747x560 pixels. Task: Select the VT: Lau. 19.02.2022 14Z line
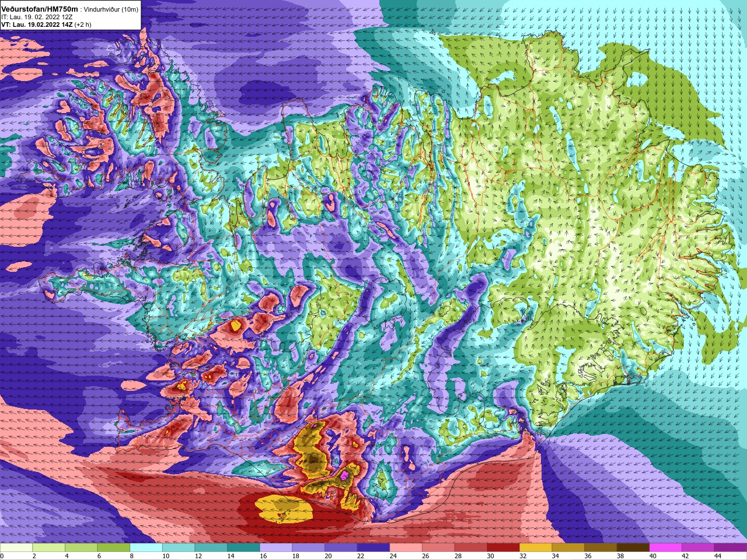pyautogui.click(x=37, y=24)
